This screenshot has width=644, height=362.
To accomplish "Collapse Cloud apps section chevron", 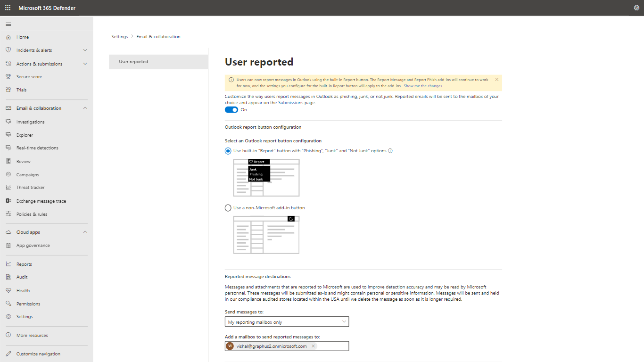I will [x=85, y=232].
